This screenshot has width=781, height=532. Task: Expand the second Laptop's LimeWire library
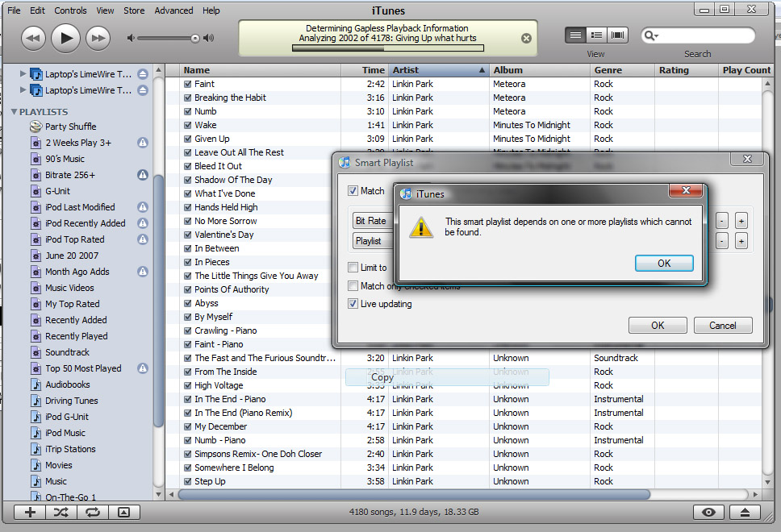click(23, 89)
